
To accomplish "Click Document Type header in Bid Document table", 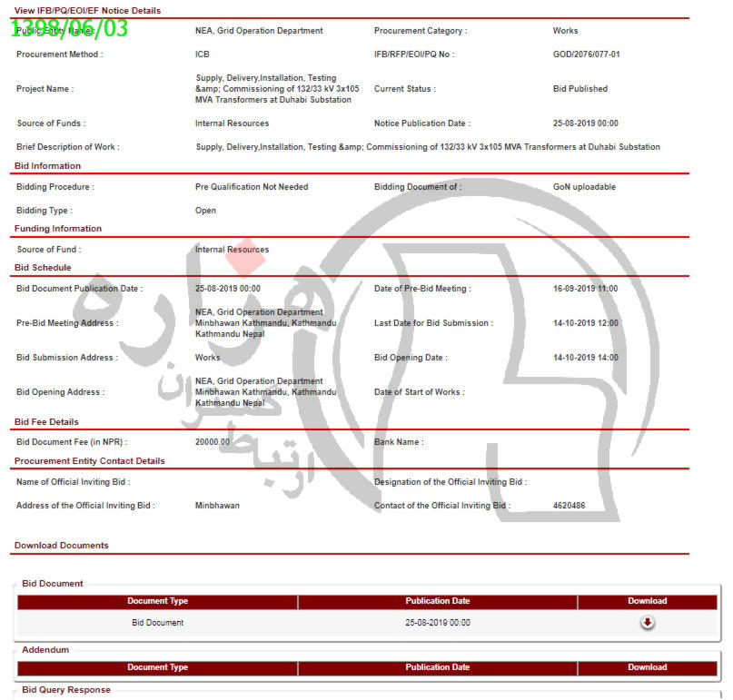I will (157, 601).
